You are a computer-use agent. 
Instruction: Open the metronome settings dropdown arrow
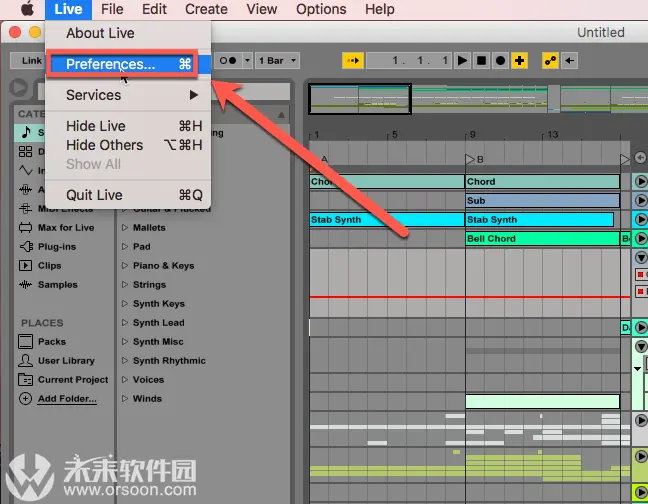coord(247,61)
